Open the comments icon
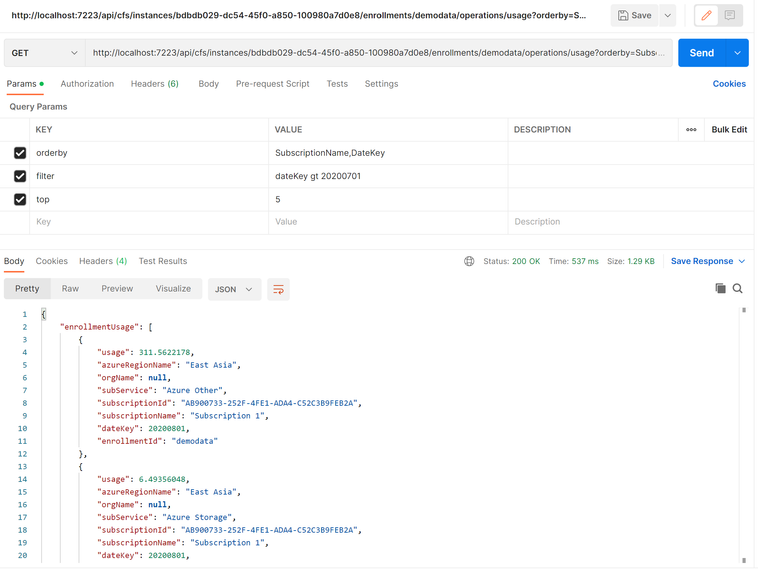The image size is (758, 571). click(x=729, y=15)
